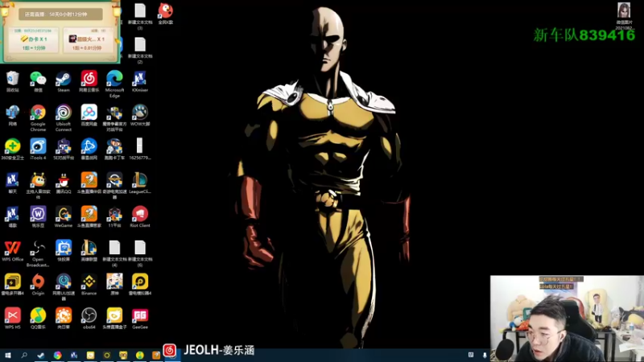644x362 pixels.
Task: Open the 雷电模拟器4 emulator shortcut
Action: click(x=140, y=282)
